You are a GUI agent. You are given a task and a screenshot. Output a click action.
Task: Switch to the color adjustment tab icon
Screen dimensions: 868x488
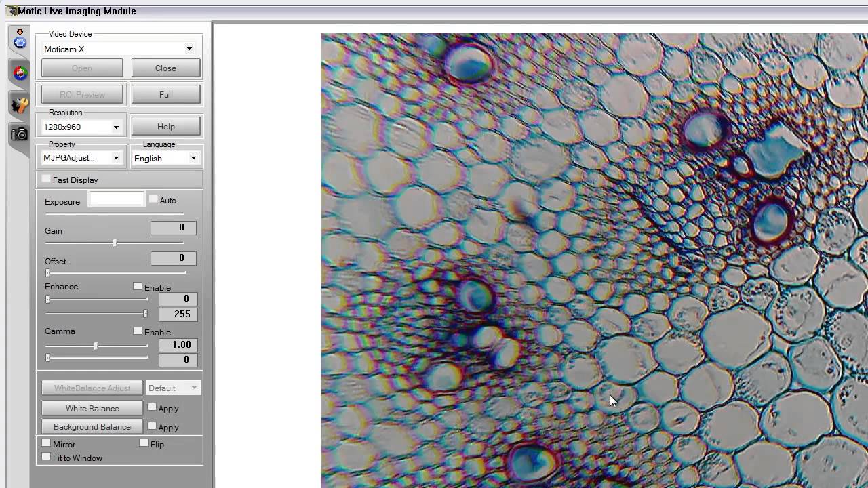20,73
